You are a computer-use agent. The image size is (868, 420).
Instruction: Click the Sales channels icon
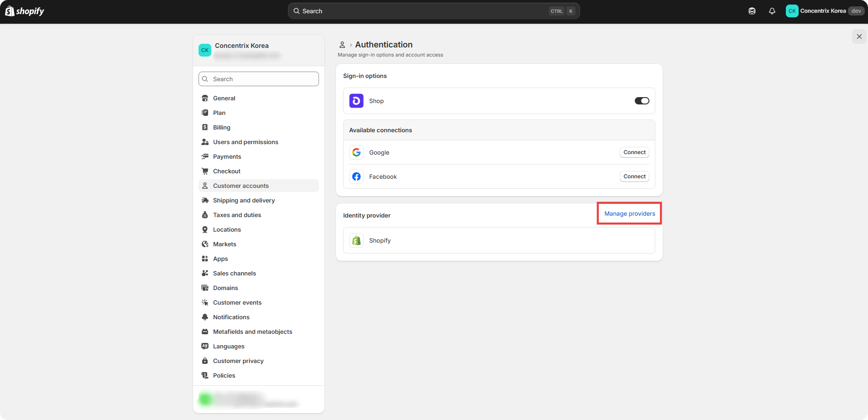tap(205, 273)
